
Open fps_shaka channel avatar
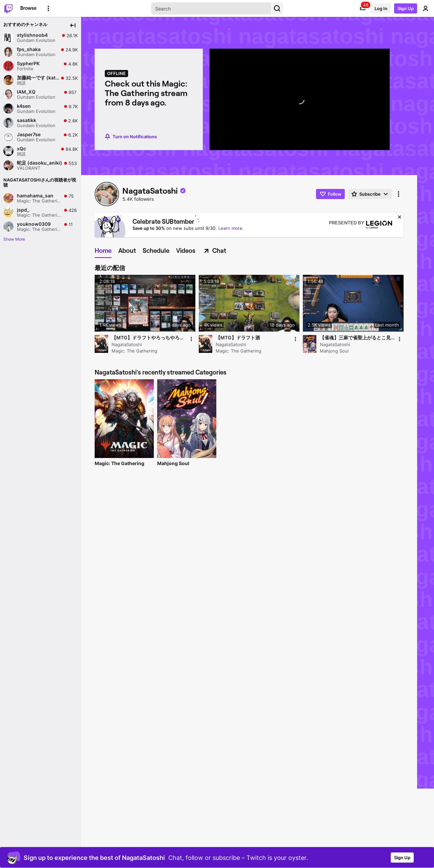[8, 52]
